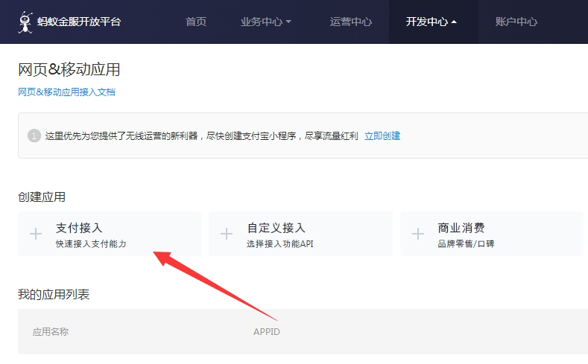The height and width of the screenshot is (364, 588).
Task: Switch to the 运营中心 section
Action: tap(350, 22)
